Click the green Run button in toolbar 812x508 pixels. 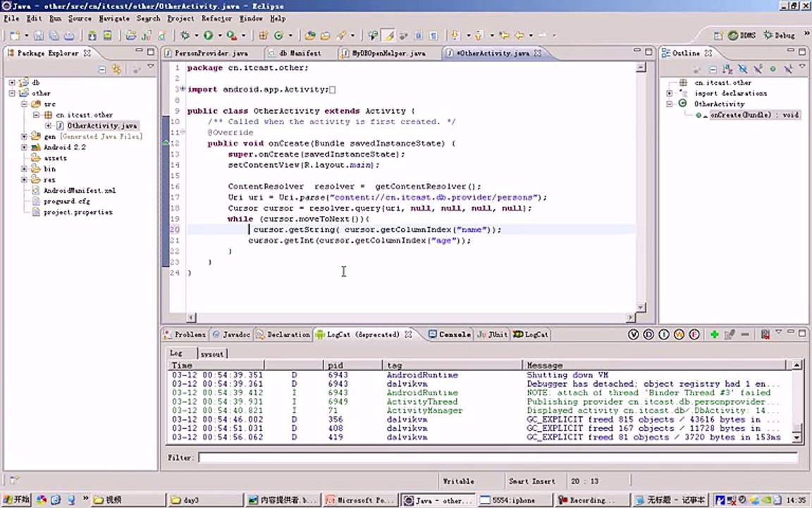(208, 35)
